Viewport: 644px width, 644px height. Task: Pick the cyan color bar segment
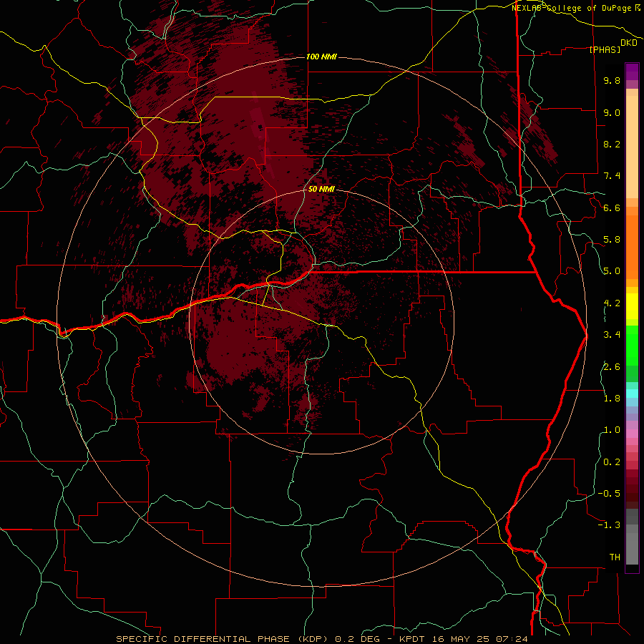tap(632, 394)
